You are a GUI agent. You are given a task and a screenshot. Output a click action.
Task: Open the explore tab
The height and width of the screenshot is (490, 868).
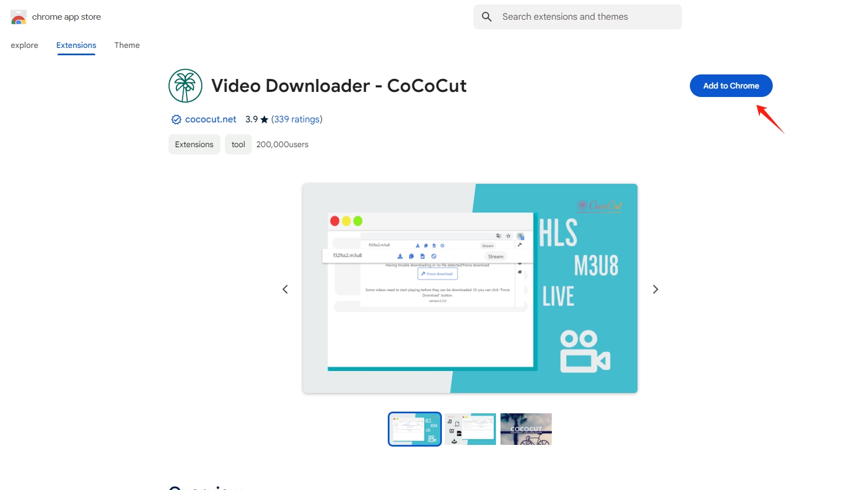24,45
